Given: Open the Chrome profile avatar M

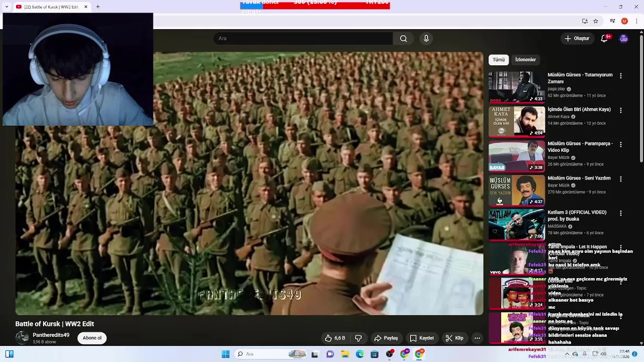Looking at the screenshot, I should tap(624, 21).
